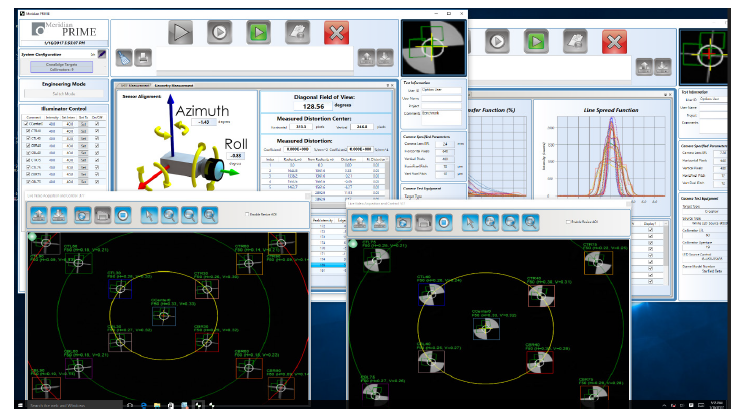The width and height of the screenshot is (745, 420).
Task: Toggle Enable Resize AOI in right video window
Action: tap(568, 222)
